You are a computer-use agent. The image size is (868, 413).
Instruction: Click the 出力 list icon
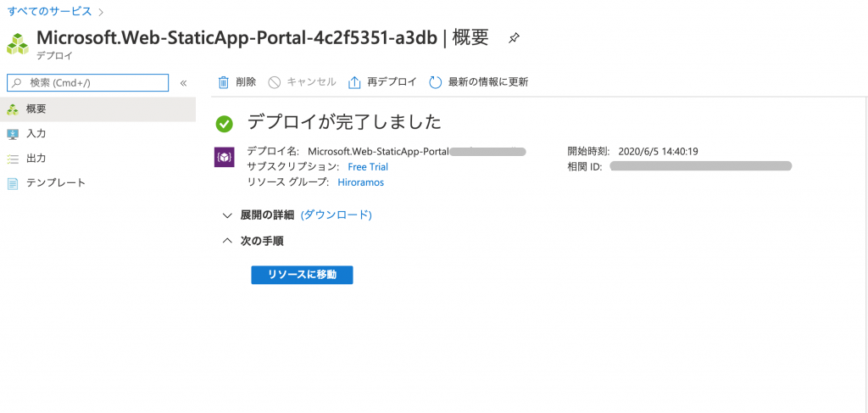(x=13, y=159)
